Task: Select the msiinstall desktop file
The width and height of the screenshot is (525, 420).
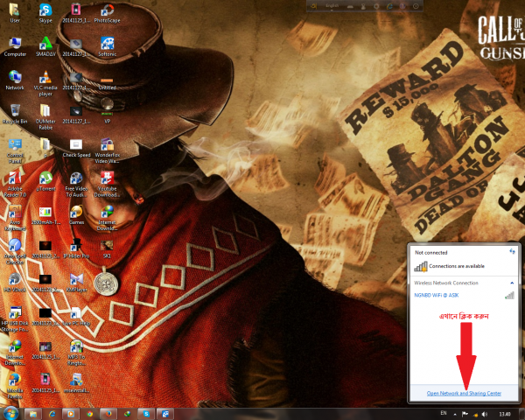Action: click(76, 383)
